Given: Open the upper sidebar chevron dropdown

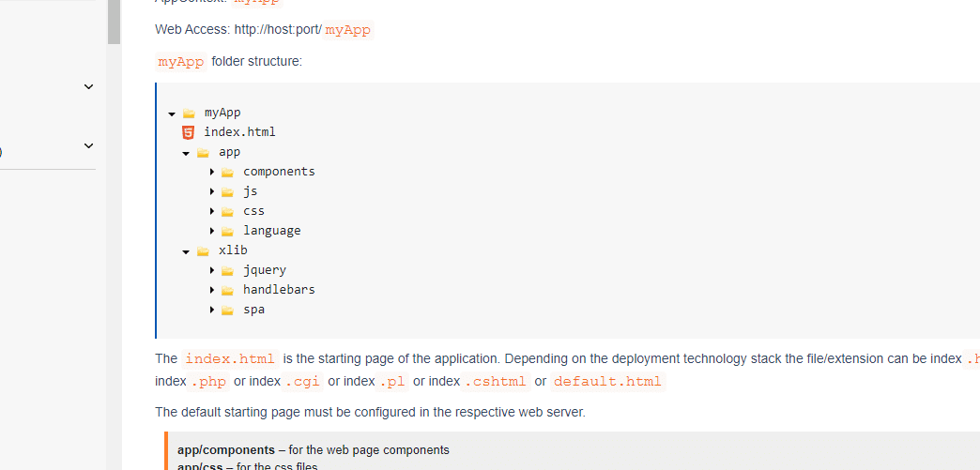Looking at the screenshot, I should pyautogui.click(x=89, y=87).
